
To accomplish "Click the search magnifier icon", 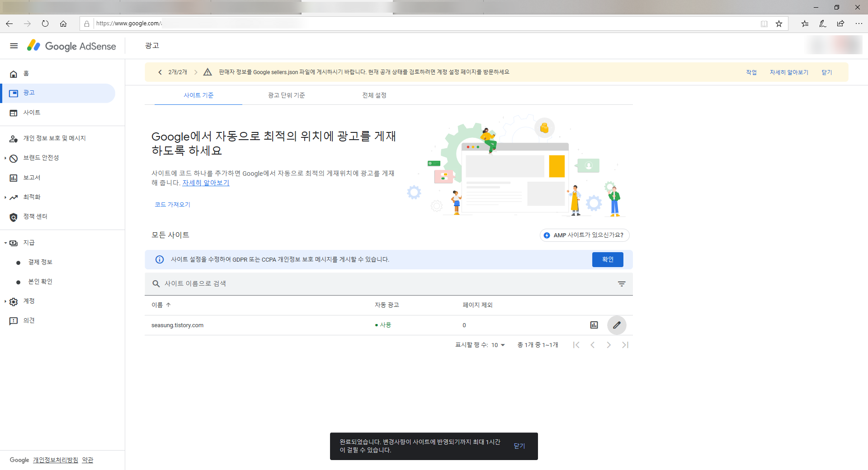I will click(156, 284).
